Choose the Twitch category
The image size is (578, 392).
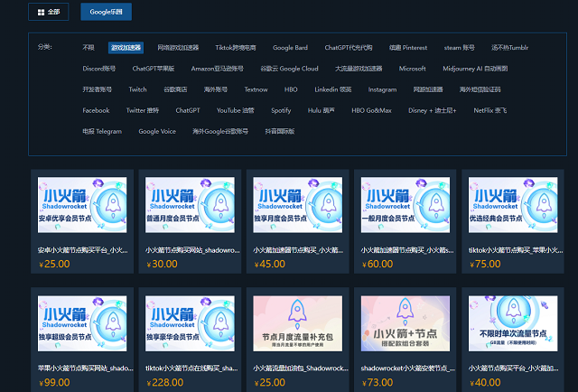click(137, 89)
